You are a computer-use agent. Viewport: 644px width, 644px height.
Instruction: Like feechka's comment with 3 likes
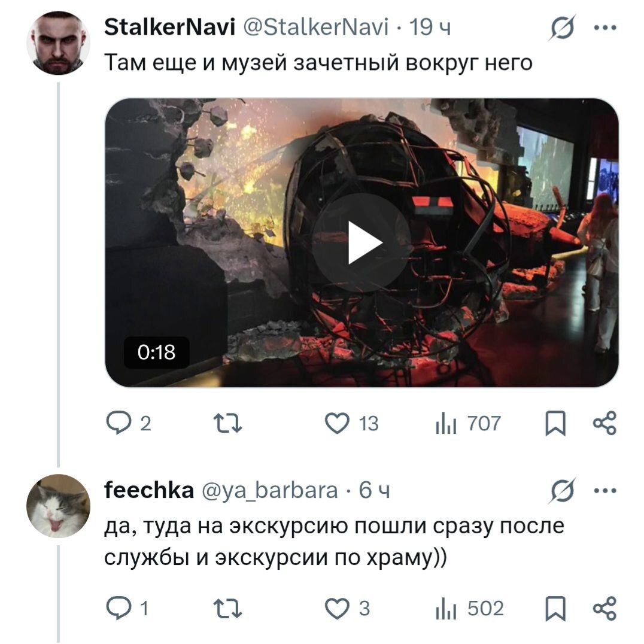[x=348, y=608]
